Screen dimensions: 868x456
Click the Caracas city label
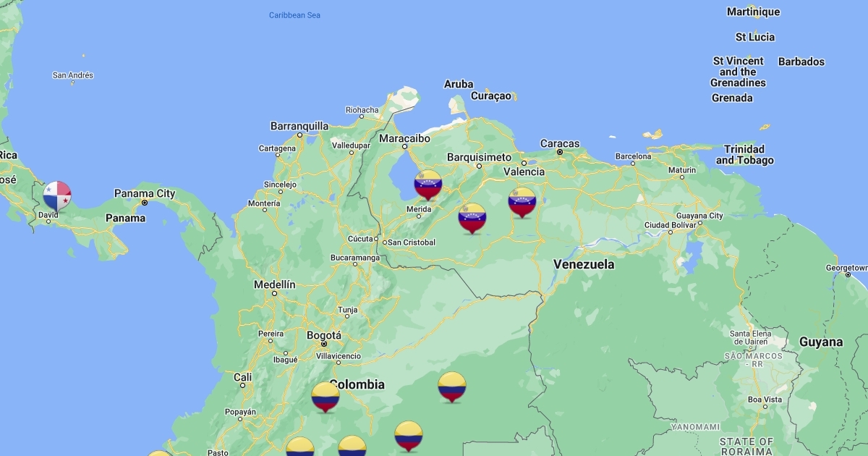coord(560,143)
